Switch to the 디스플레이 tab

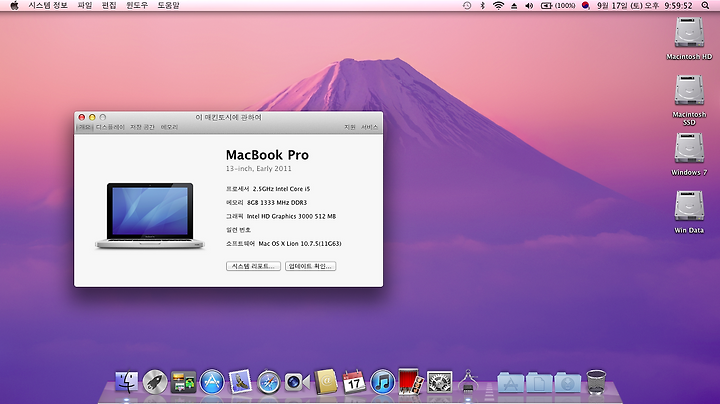tap(110, 127)
